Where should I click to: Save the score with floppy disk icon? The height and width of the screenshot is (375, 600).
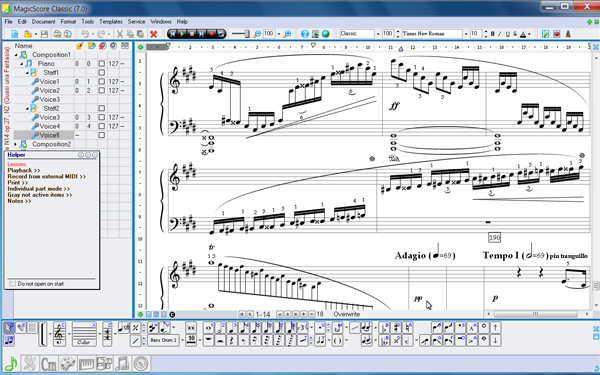click(44, 34)
